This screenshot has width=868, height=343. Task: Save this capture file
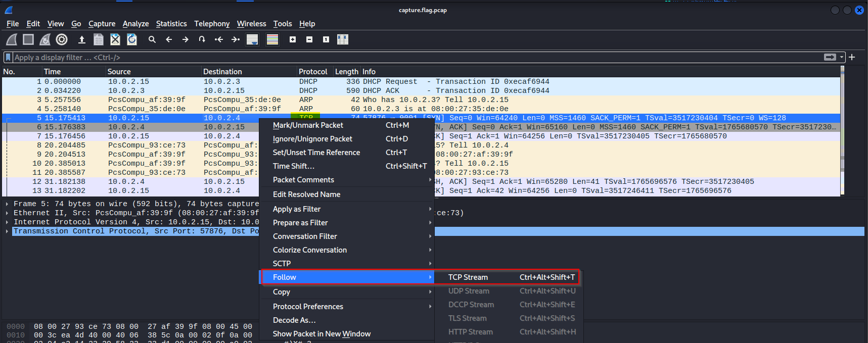click(x=99, y=39)
